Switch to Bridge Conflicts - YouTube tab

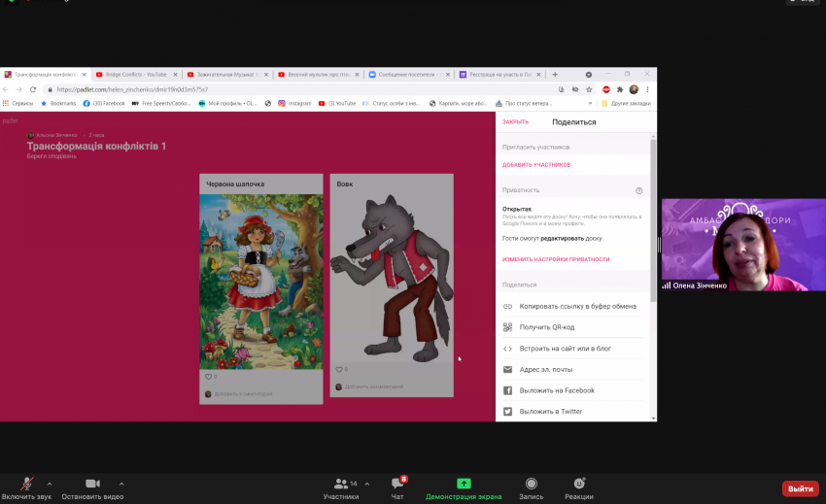[136, 74]
